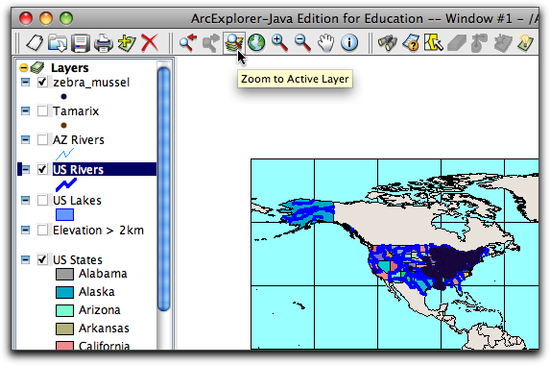Click the Find binoculars icon
550x365 pixels.
[x=388, y=43]
